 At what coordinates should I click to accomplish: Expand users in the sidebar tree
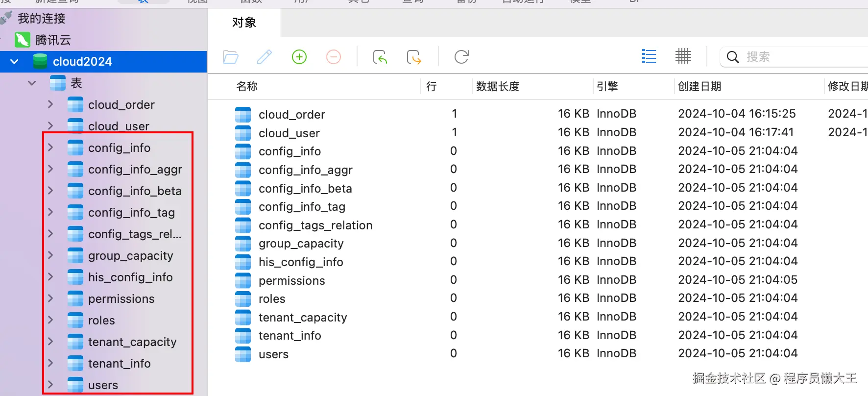[x=50, y=385]
